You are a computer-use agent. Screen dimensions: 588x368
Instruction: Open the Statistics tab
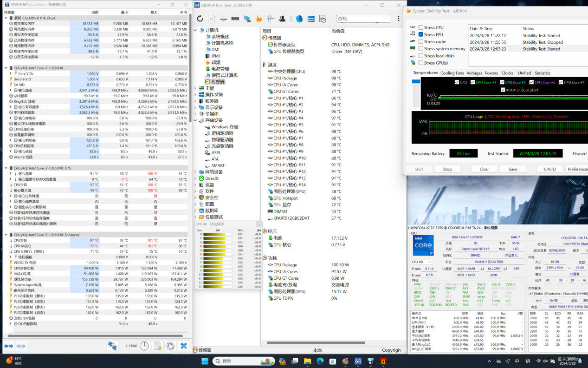[x=542, y=73]
